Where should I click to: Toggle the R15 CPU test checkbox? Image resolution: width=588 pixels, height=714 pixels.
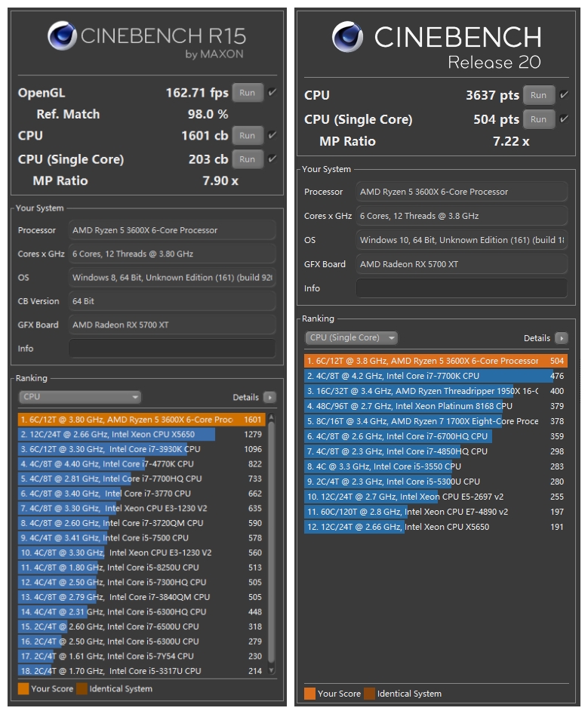click(x=272, y=136)
